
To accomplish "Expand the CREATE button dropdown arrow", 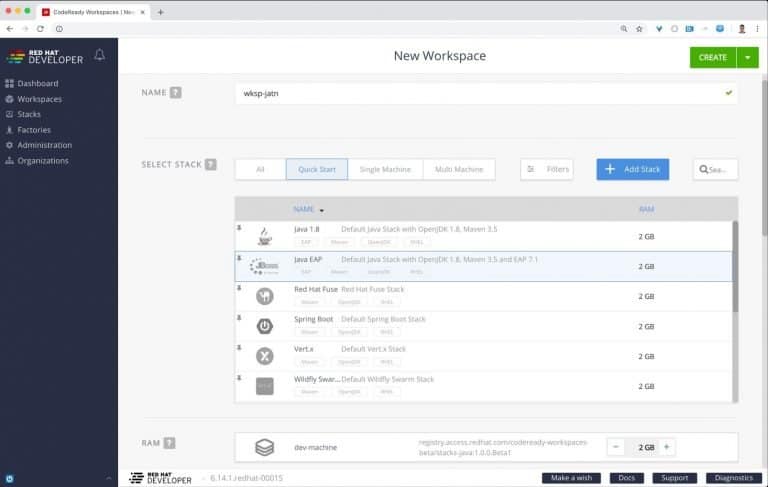I will [x=747, y=57].
